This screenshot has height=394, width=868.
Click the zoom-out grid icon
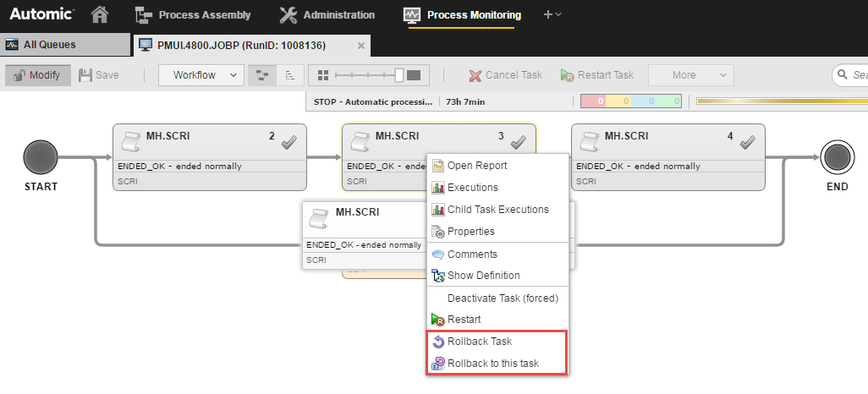(322, 75)
